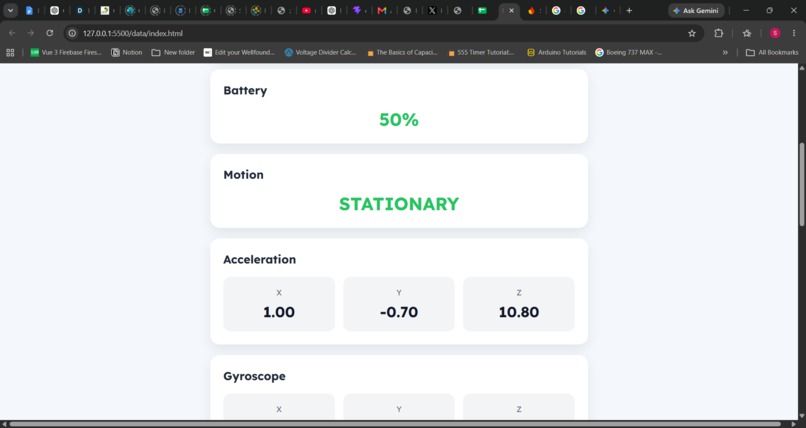Click the Acceleration X value 1.00
The width and height of the screenshot is (806, 428).
coord(279,312)
